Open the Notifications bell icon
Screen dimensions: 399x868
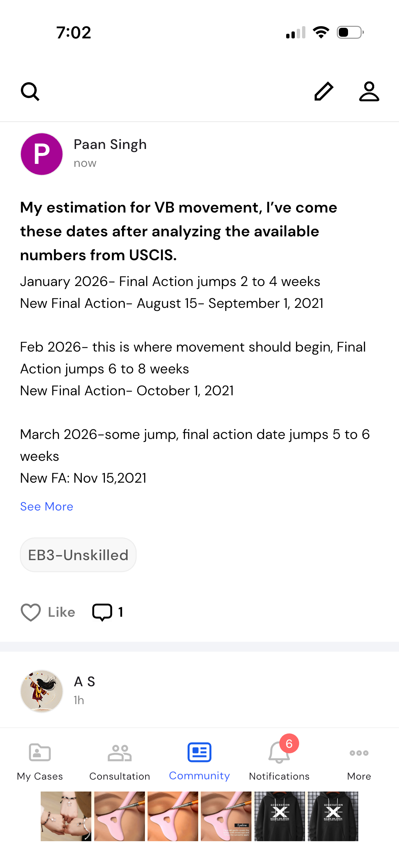(x=279, y=753)
